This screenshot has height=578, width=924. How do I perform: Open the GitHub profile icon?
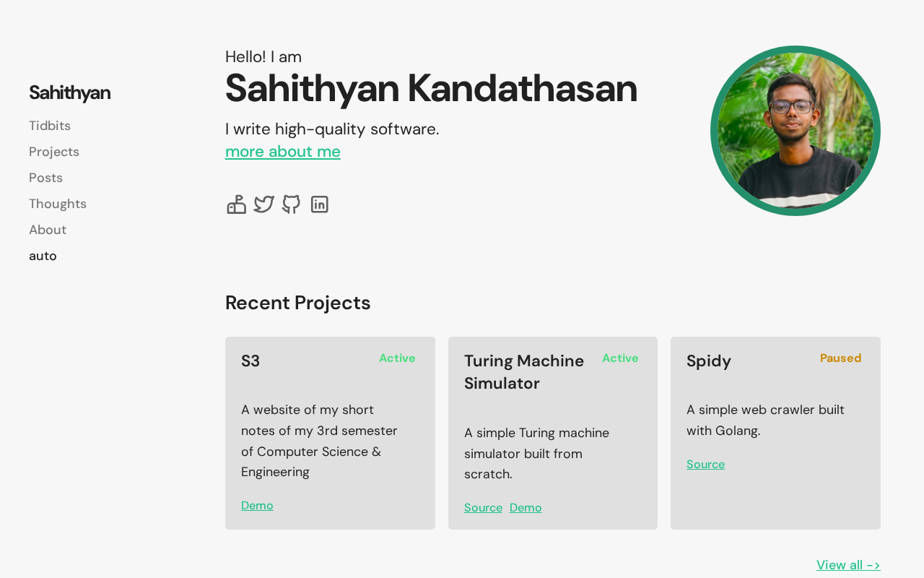291,204
